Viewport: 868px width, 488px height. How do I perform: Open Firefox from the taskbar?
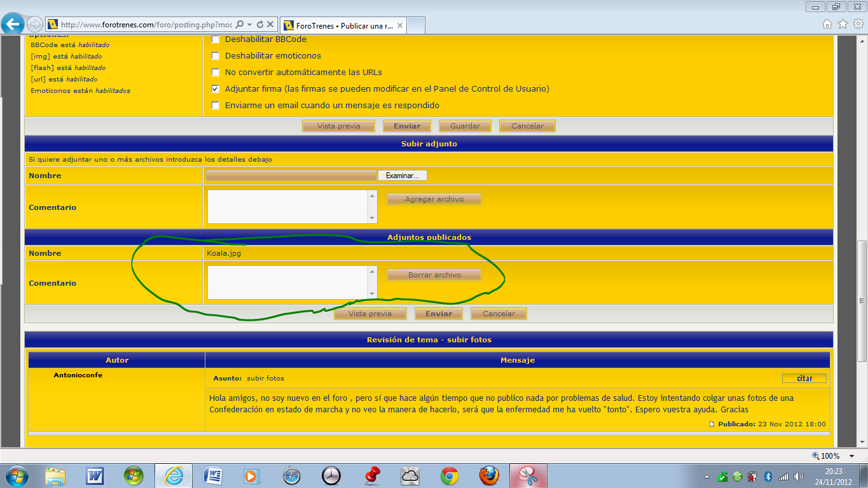click(x=489, y=475)
